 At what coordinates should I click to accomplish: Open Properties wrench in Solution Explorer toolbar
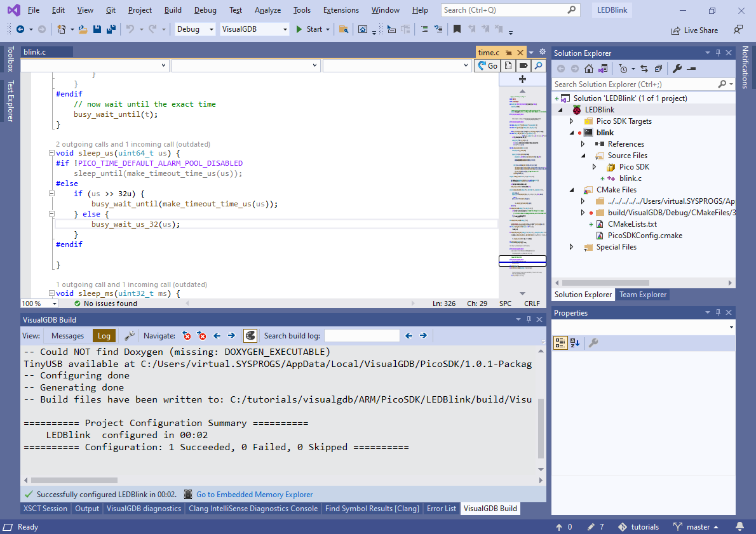[677, 69]
